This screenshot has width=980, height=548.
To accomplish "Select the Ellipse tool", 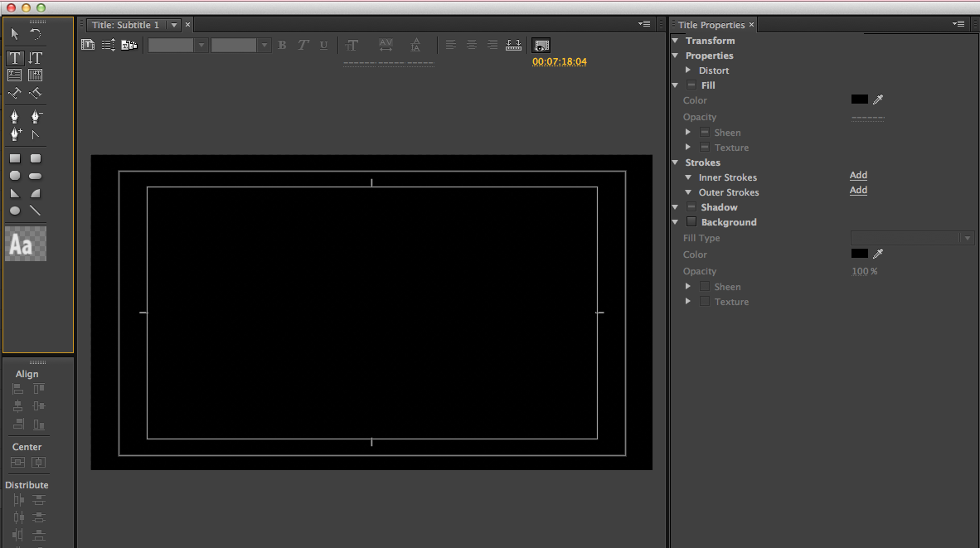I will (15, 211).
